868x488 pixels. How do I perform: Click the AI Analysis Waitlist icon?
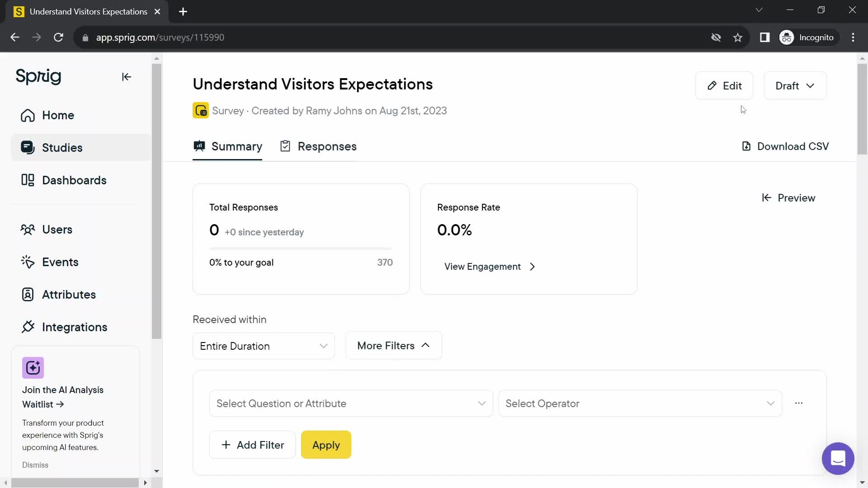pos(33,368)
